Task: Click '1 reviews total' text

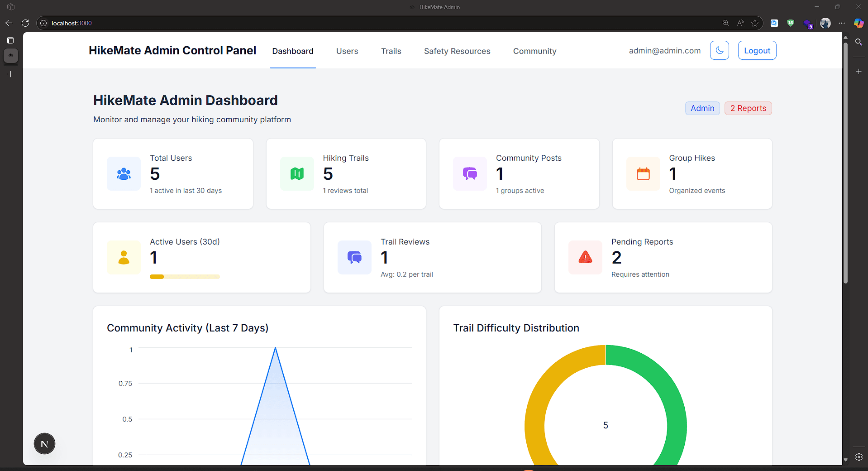Action: tap(345, 191)
